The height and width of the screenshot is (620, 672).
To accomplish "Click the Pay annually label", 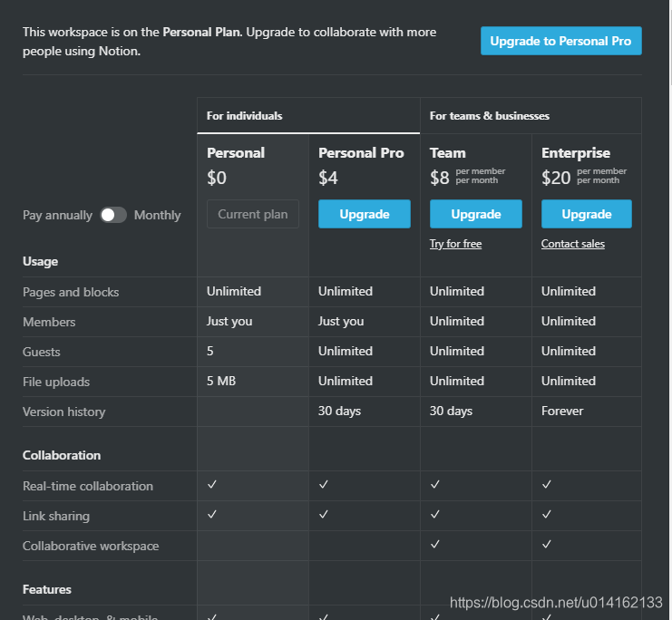I will (57, 215).
